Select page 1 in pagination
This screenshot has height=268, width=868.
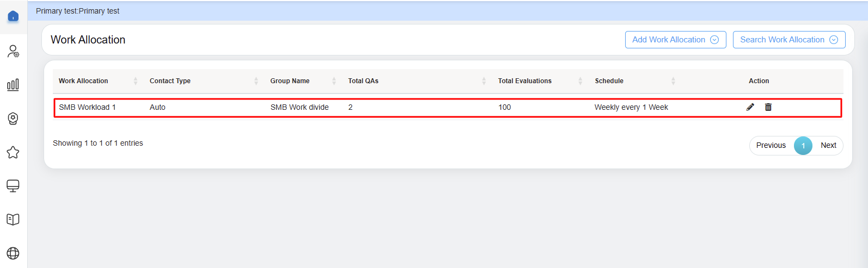click(803, 146)
